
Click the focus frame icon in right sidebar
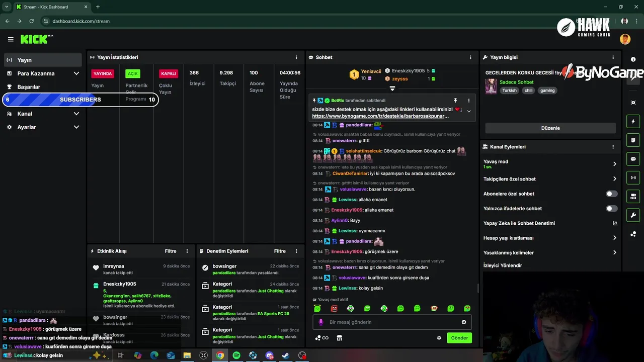click(633, 103)
